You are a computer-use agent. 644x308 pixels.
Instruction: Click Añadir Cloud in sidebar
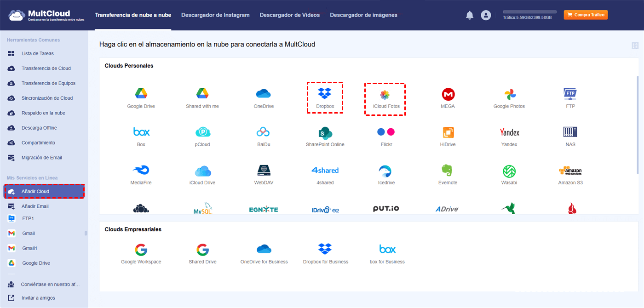[x=44, y=191]
